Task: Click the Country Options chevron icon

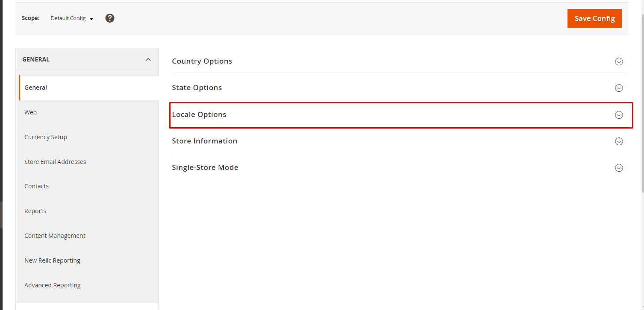Action: tap(619, 61)
